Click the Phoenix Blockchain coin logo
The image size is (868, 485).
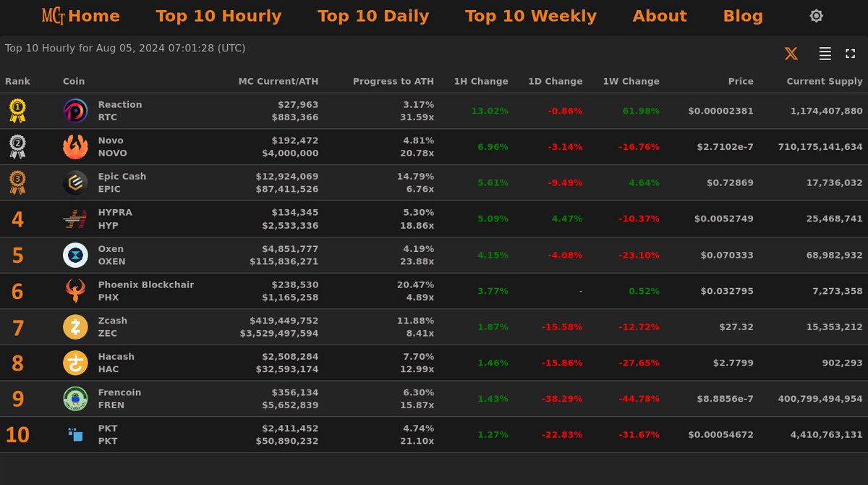[75, 291]
